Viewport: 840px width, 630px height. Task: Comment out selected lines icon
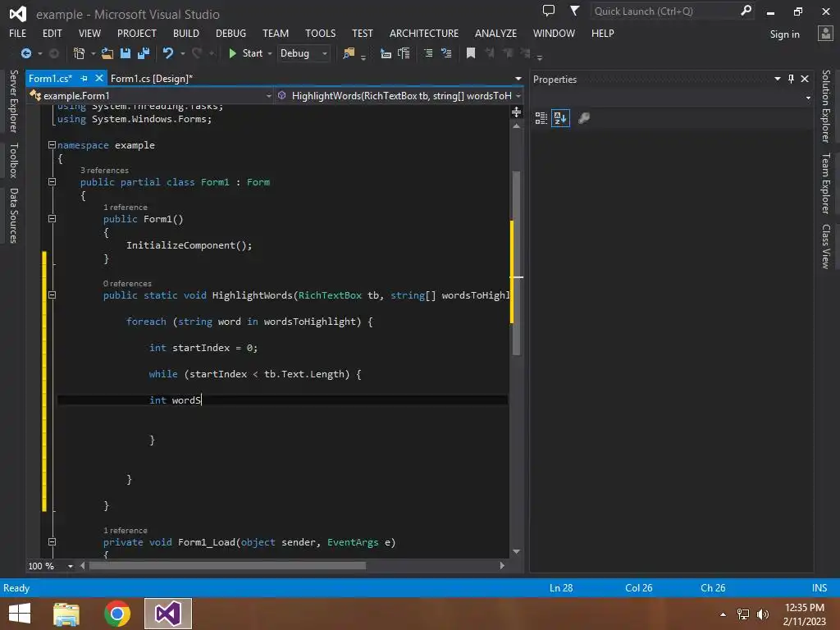click(428, 53)
